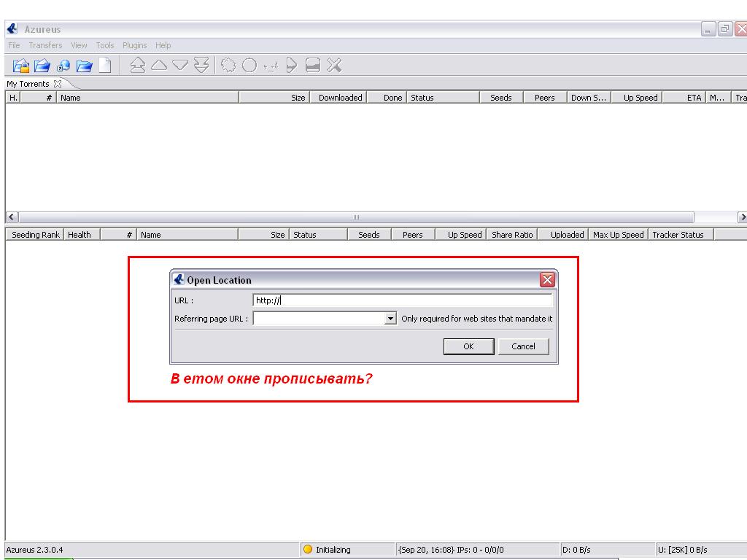This screenshot has width=747, height=560.
Task: Click the open torrent file icon with lock
Action: pos(21,65)
